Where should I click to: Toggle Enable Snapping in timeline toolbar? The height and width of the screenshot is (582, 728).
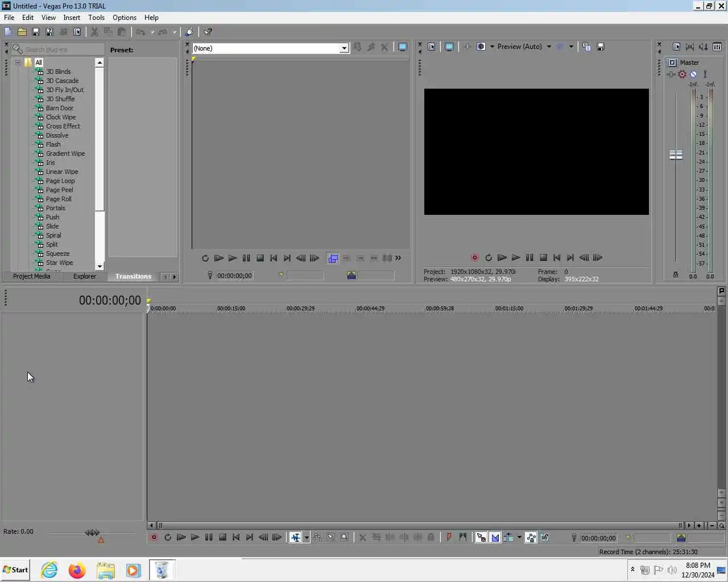[481, 537]
